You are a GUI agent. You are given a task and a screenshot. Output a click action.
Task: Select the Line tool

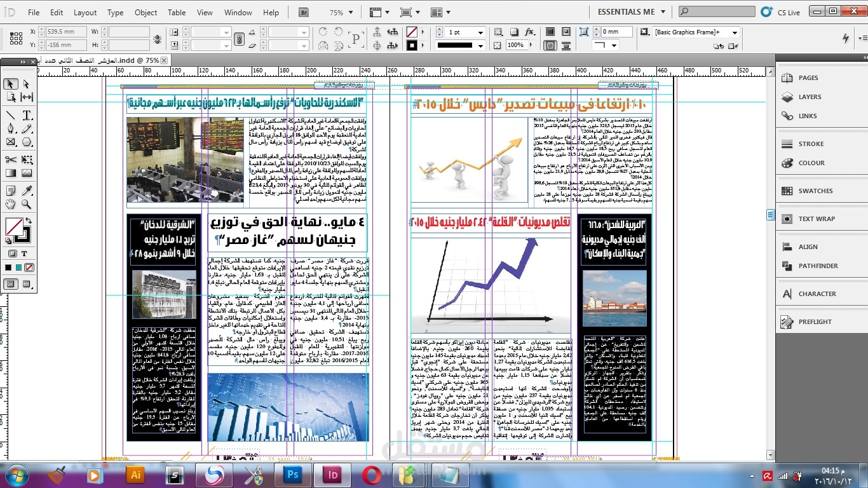pyautogui.click(x=11, y=115)
